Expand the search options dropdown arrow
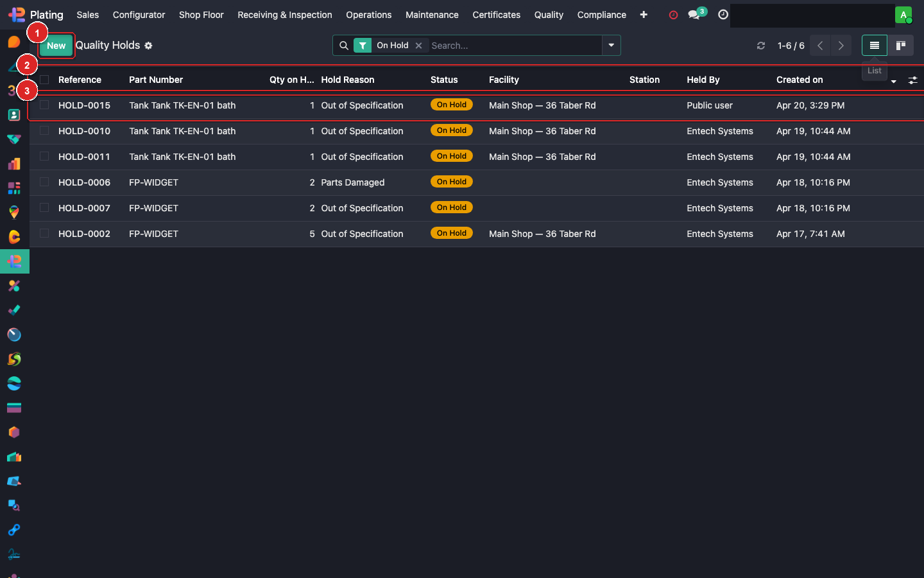 click(611, 46)
